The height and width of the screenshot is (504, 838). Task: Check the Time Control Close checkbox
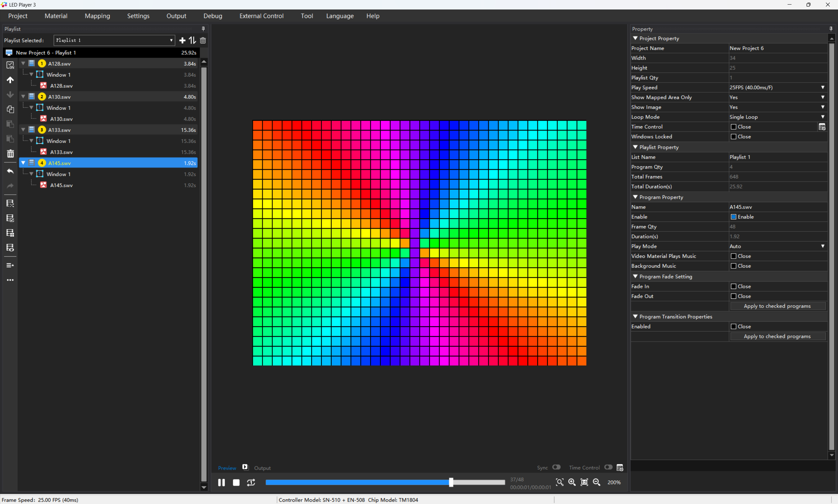pyautogui.click(x=733, y=127)
